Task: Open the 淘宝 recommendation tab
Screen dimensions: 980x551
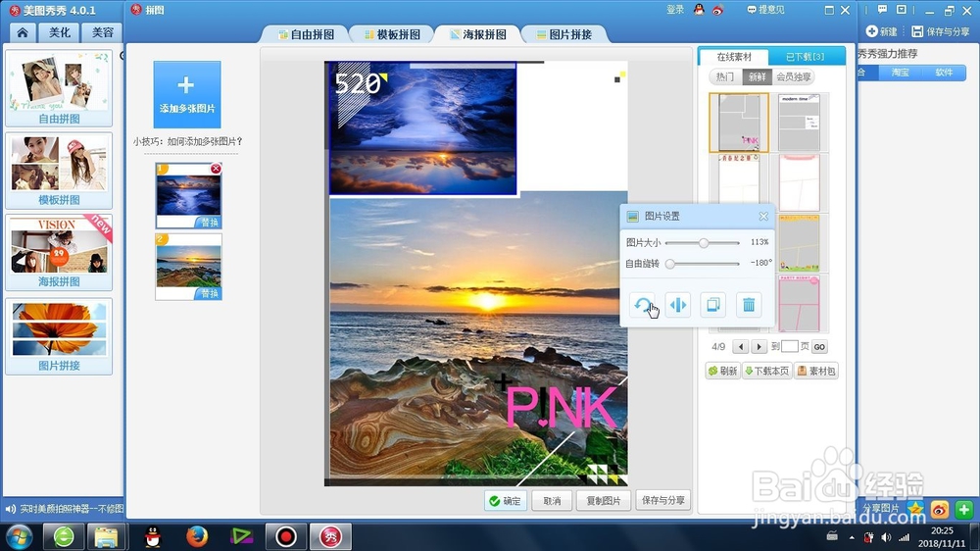Action: [900, 73]
